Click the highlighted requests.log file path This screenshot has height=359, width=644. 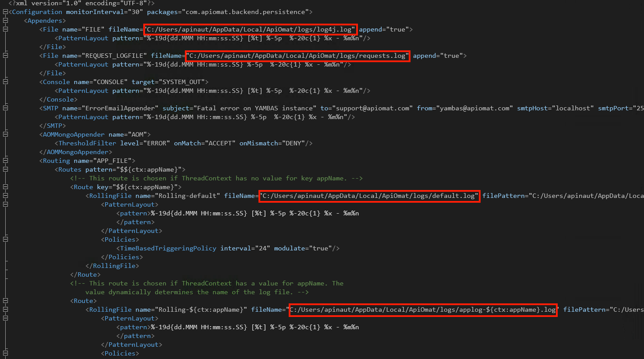(x=297, y=56)
